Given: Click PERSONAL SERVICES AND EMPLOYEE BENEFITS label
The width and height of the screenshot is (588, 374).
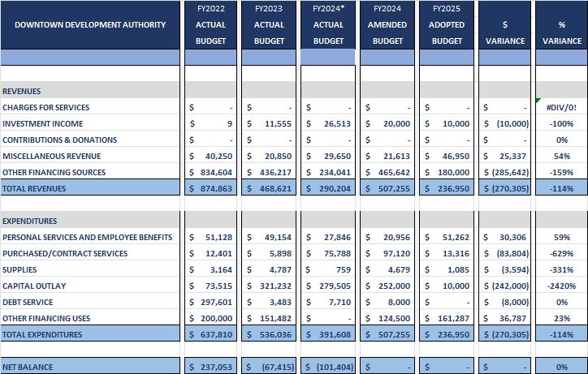Looking at the screenshot, I should 88,237.
